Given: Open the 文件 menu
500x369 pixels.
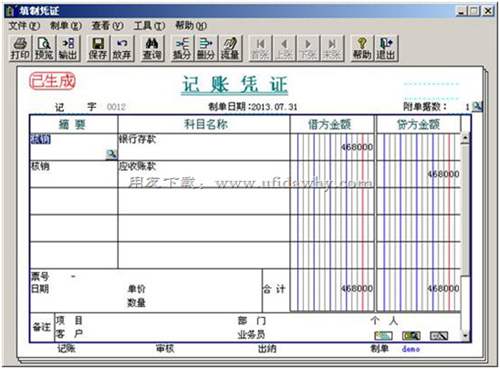Looking at the screenshot, I should (x=24, y=26).
